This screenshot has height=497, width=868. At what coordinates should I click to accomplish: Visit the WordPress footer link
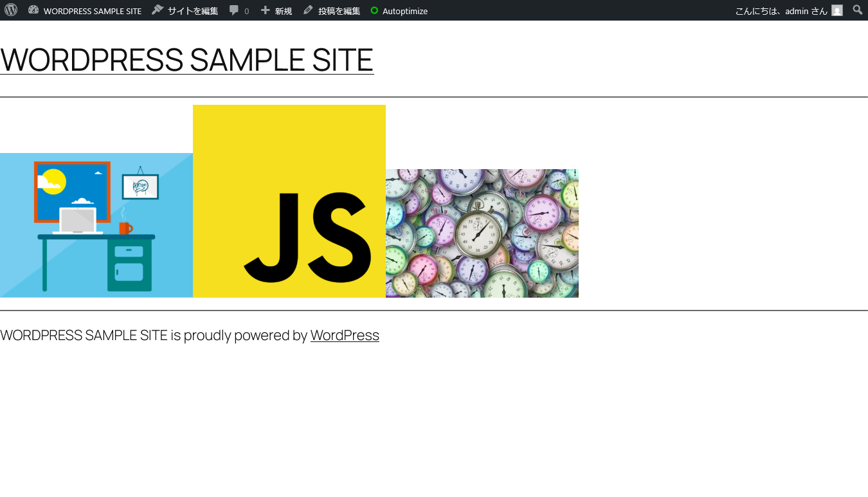click(345, 335)
